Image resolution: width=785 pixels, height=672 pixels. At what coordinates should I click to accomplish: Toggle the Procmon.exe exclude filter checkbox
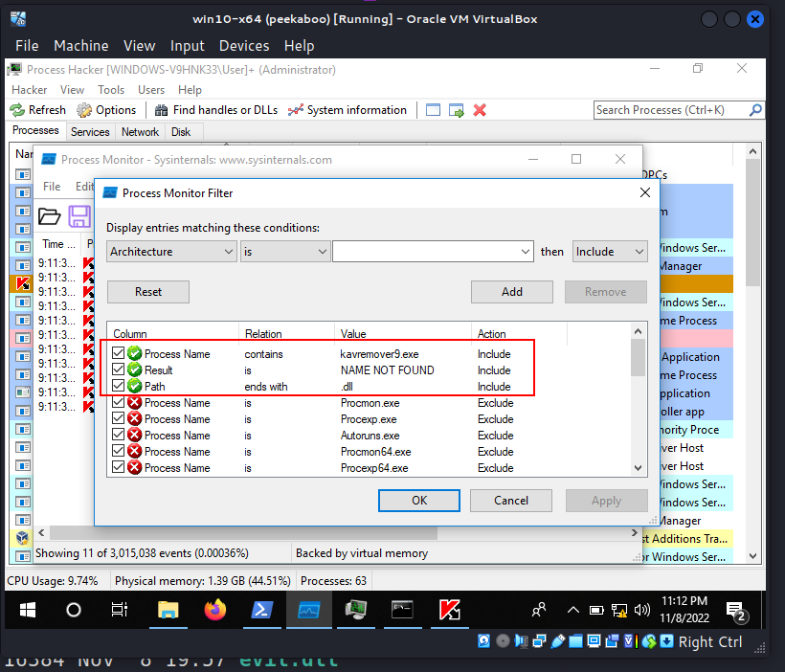(118, 402)
